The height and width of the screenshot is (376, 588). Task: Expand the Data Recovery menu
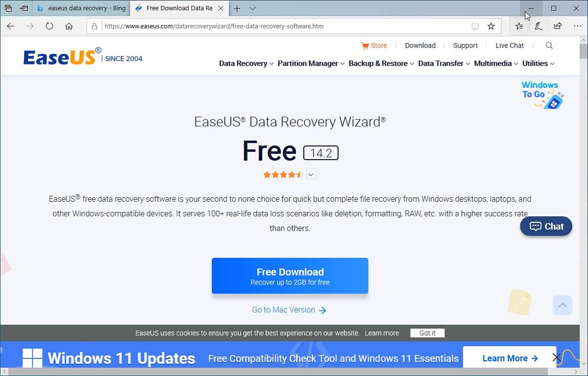click(246, 64)
